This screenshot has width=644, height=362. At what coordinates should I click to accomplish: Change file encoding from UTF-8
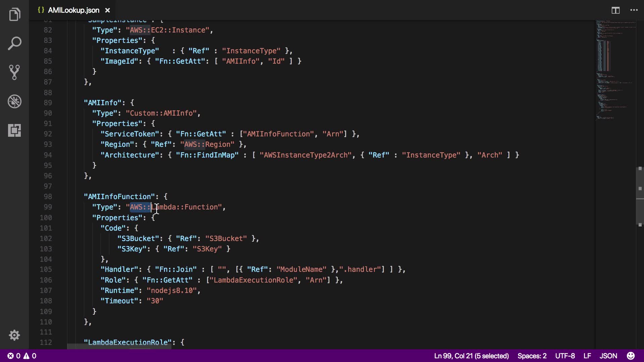pyautogui.click(x=565, y=356)
